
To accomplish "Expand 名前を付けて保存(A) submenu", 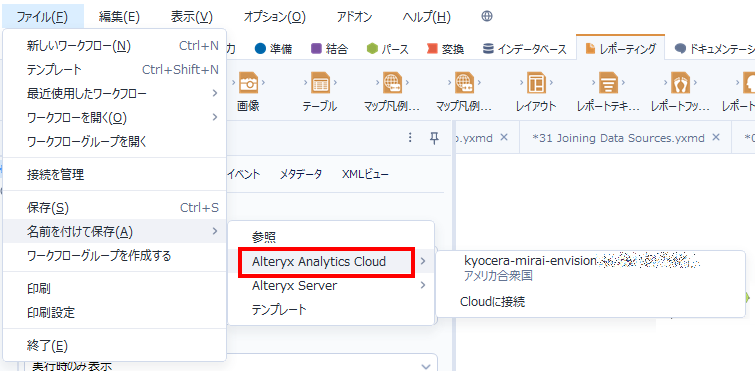I will [115, 232].
